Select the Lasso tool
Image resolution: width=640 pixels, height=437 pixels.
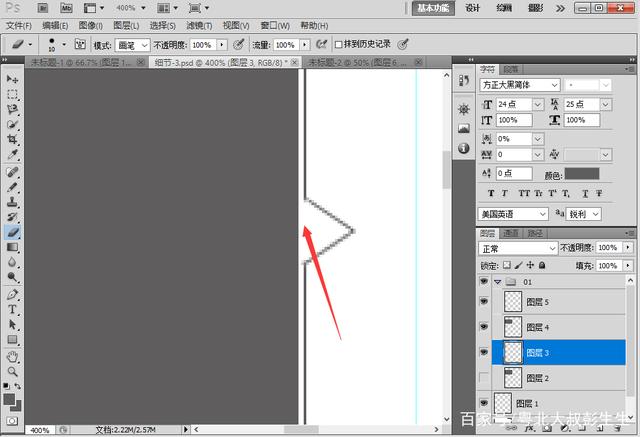coord(12,109)
